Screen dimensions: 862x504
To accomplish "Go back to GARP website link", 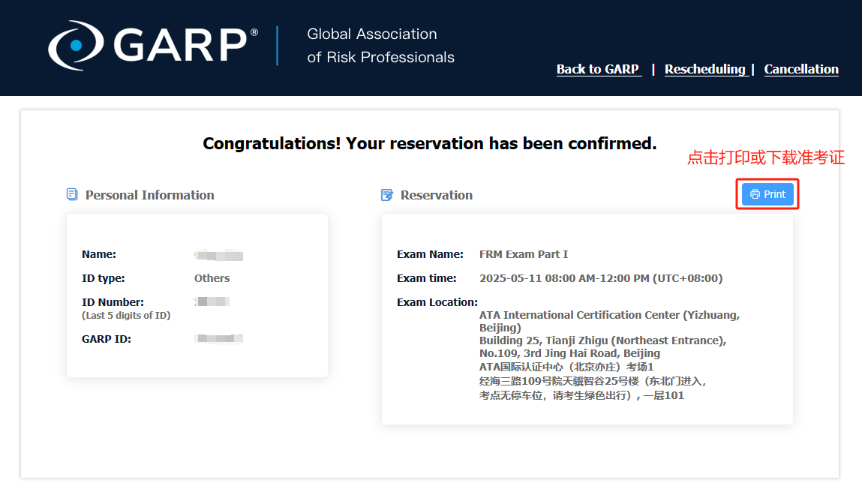I will coord(598,69).
